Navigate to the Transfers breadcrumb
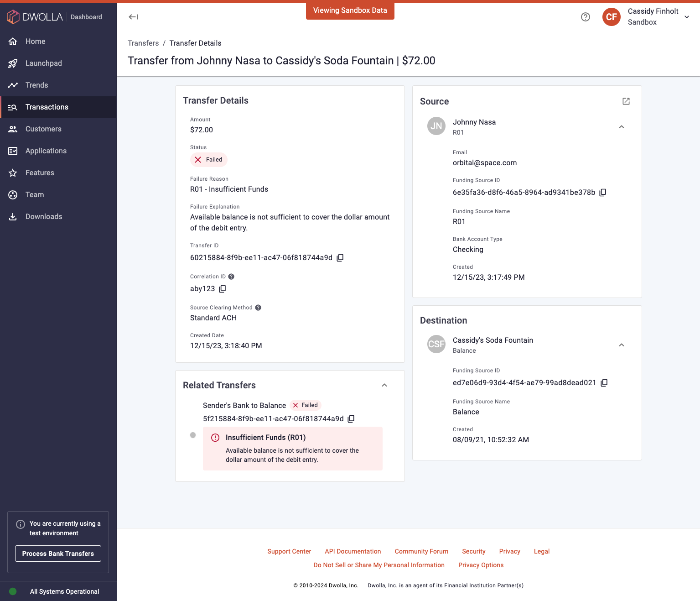This screenshot has height=601, width=700. (143, 43)
